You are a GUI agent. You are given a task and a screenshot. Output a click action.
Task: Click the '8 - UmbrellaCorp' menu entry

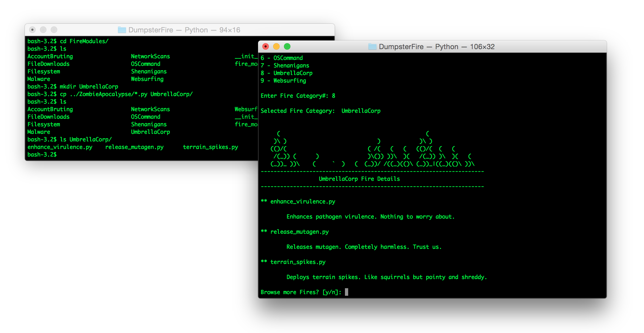pyautogui.click(x=286, y=73)
